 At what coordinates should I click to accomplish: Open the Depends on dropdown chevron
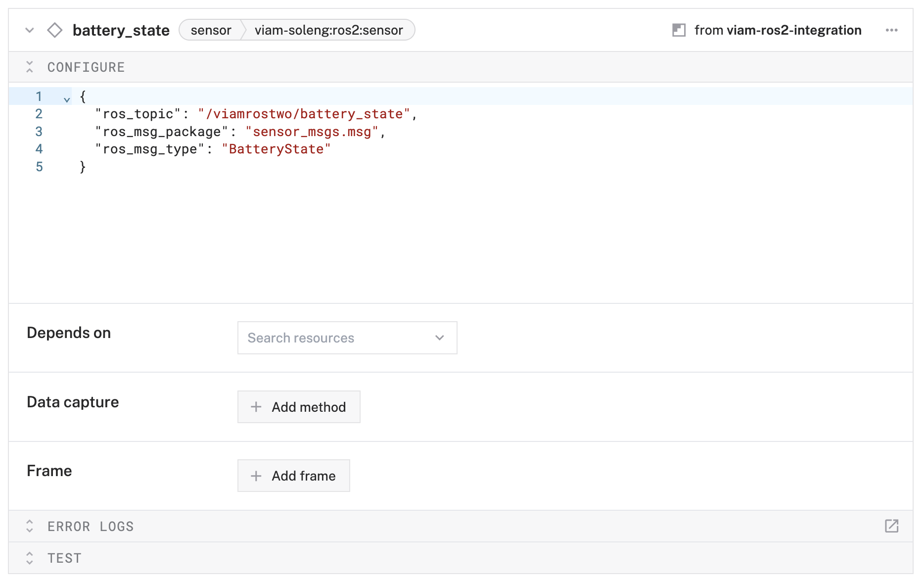(439, 338)
